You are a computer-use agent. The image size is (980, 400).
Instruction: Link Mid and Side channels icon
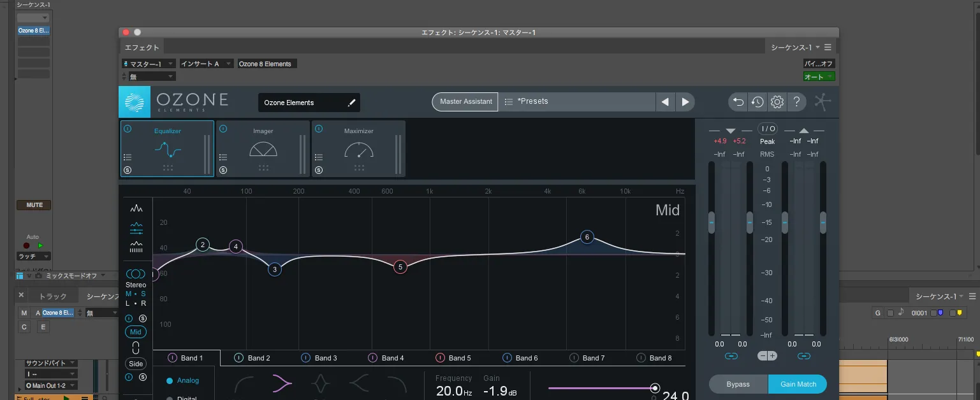(x=136, y=348)
